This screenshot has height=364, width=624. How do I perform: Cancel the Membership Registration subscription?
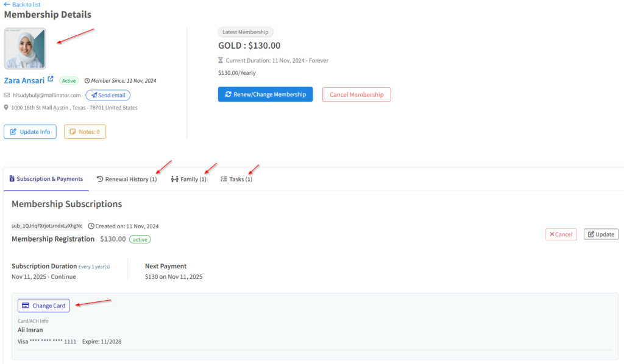point(561,234)
